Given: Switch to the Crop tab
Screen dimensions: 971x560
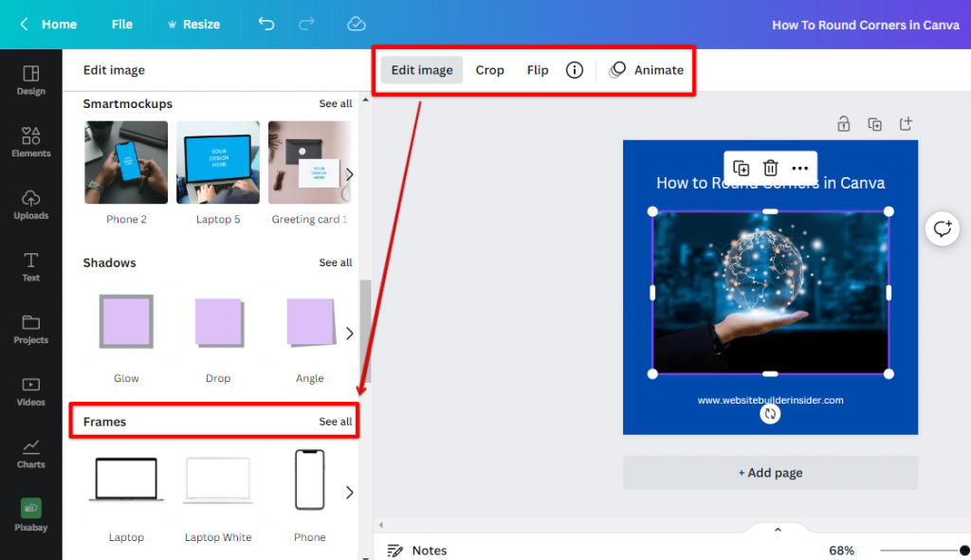Looking at the screenshot, I should [x=489, y=69].
